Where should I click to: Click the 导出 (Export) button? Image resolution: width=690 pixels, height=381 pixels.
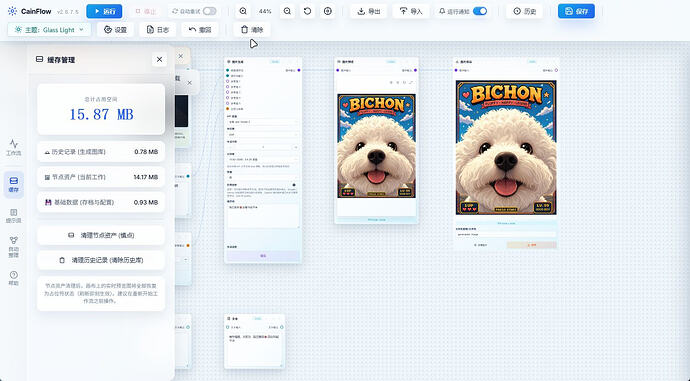coord(368,11)
